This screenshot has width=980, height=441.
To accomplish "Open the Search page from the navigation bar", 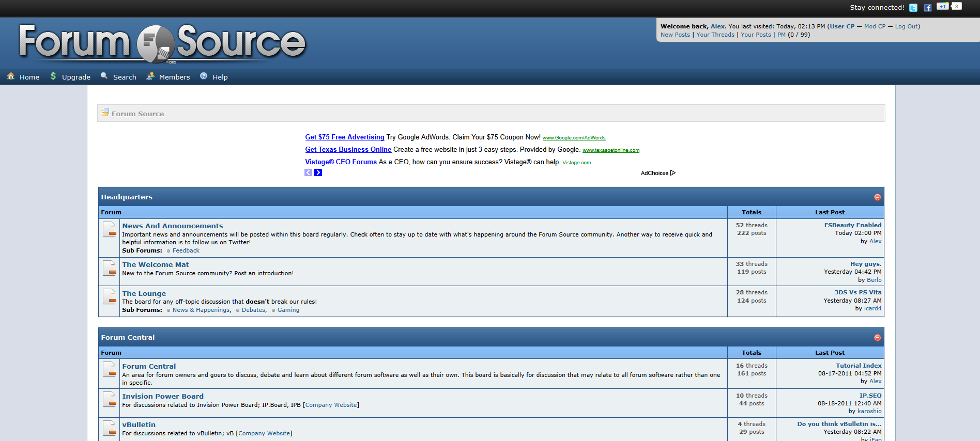I will click(x=125, y=77).
